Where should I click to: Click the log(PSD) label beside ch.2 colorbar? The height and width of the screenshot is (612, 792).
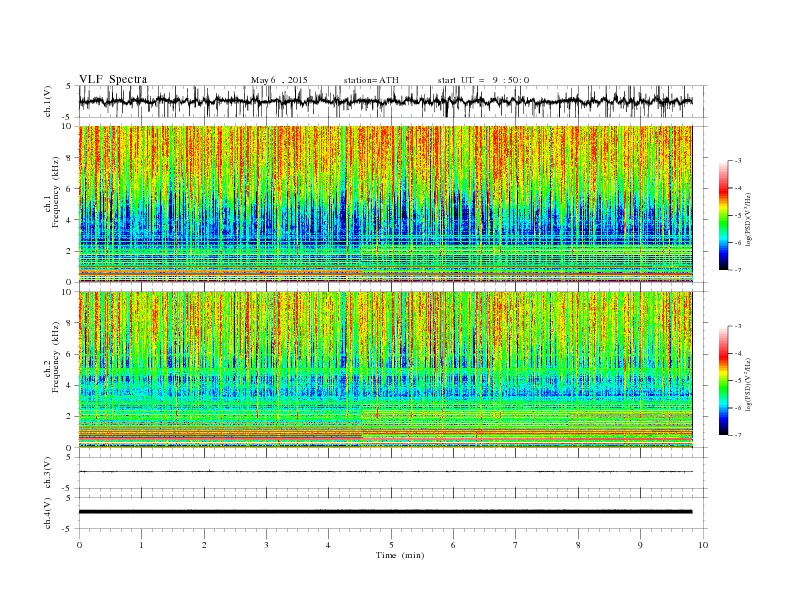pos(747,383)
